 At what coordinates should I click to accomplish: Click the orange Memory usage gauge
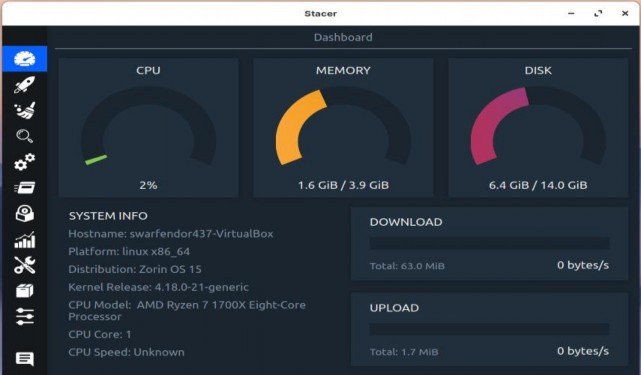pos(343,126)
